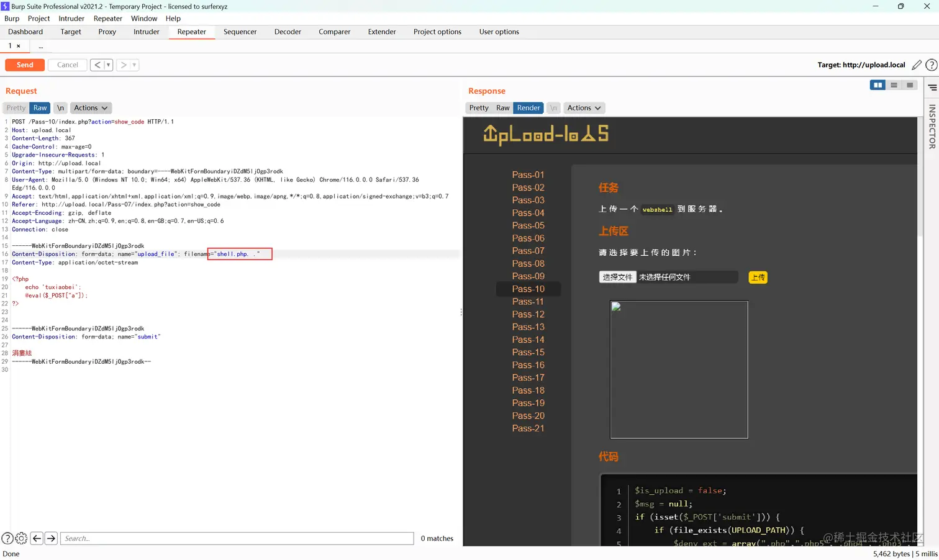Screen dimensions: 939x560
Task: Open the Dashboard tab
Action: pyautogui.click(x=25, y=32)
